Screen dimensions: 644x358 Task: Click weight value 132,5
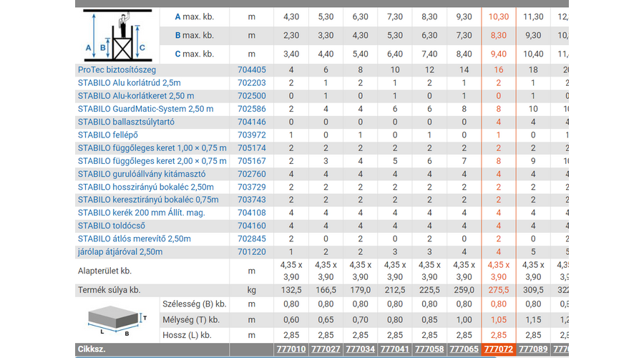click(291, 290)
